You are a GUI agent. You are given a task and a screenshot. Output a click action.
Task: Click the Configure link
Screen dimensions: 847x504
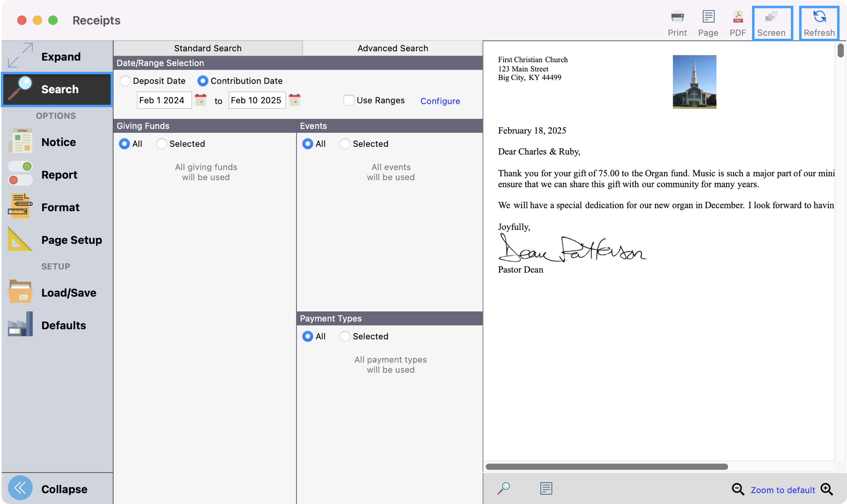click(440, 101)
